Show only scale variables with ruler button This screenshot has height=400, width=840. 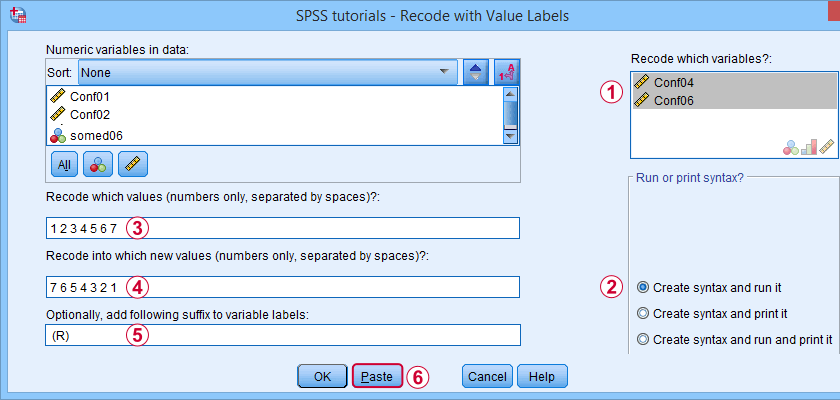(133, 164)
